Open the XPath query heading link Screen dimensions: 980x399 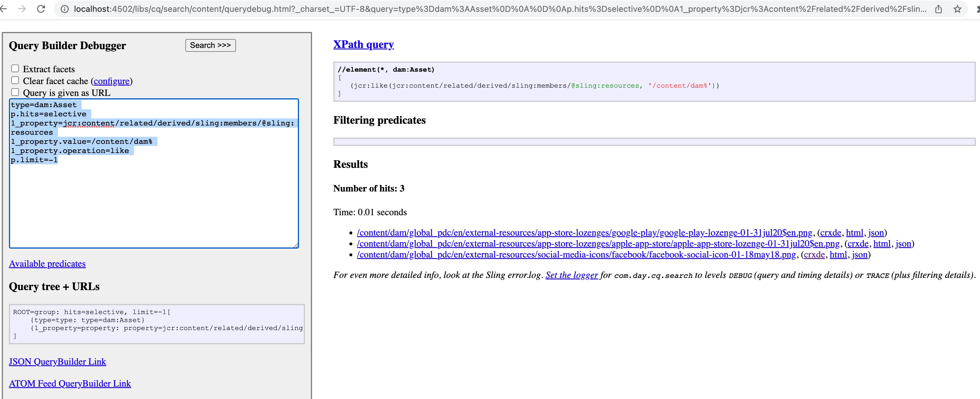click(x=363, y=44)
